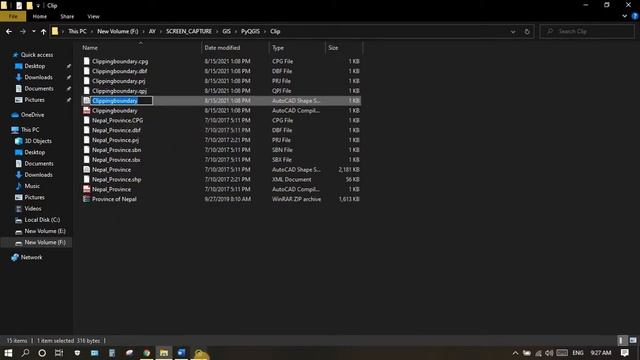Expand the address bar history dropdown

(x=513, y=31)
